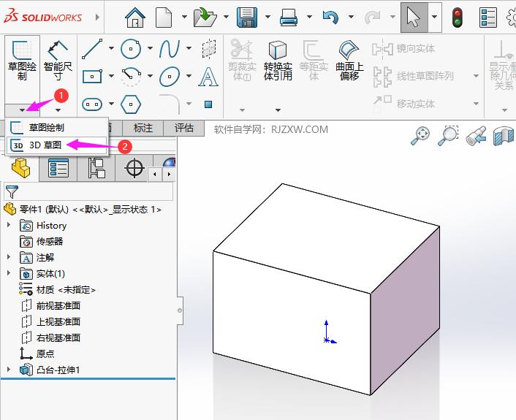Create a new document
The image size is (516, 420).
pos(164,18)
